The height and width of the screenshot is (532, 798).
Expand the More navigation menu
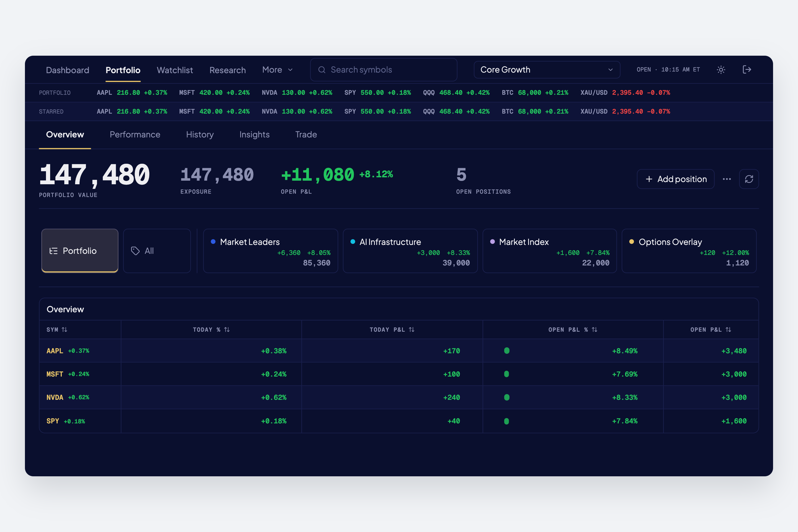click(277, 70)
